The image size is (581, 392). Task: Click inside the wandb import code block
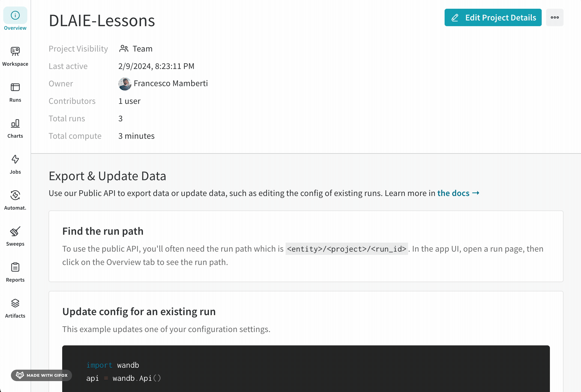click(306, 369)
